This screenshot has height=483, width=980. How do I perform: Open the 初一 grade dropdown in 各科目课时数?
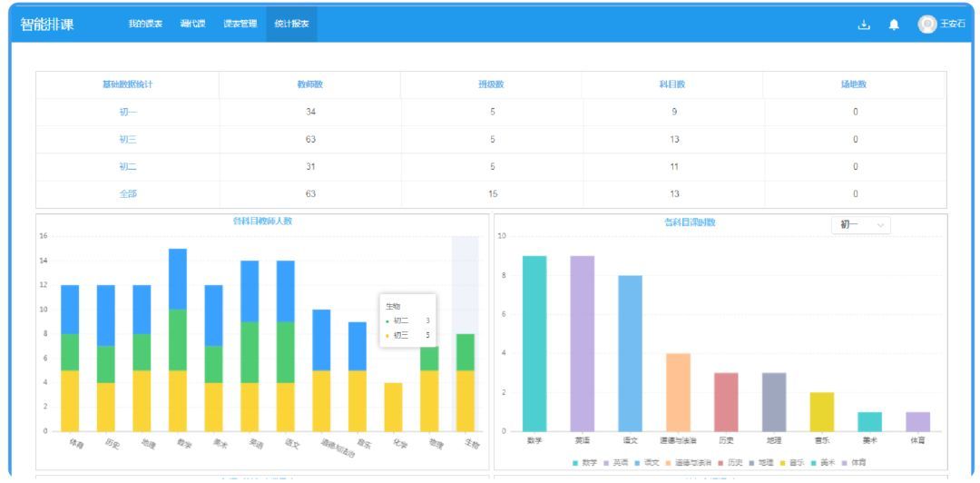tap(860, 224)
